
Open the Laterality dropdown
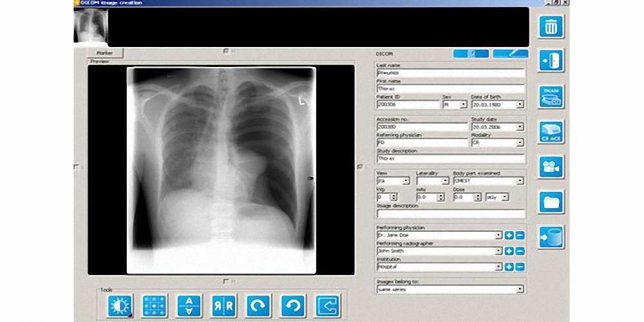coord(445,181)
